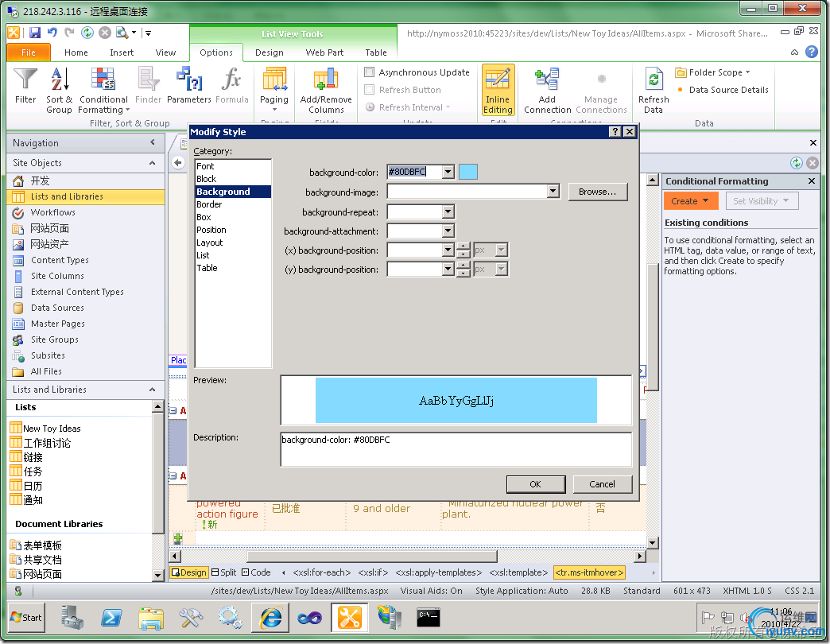Select Lists and Libraries site object

[86, 196]
